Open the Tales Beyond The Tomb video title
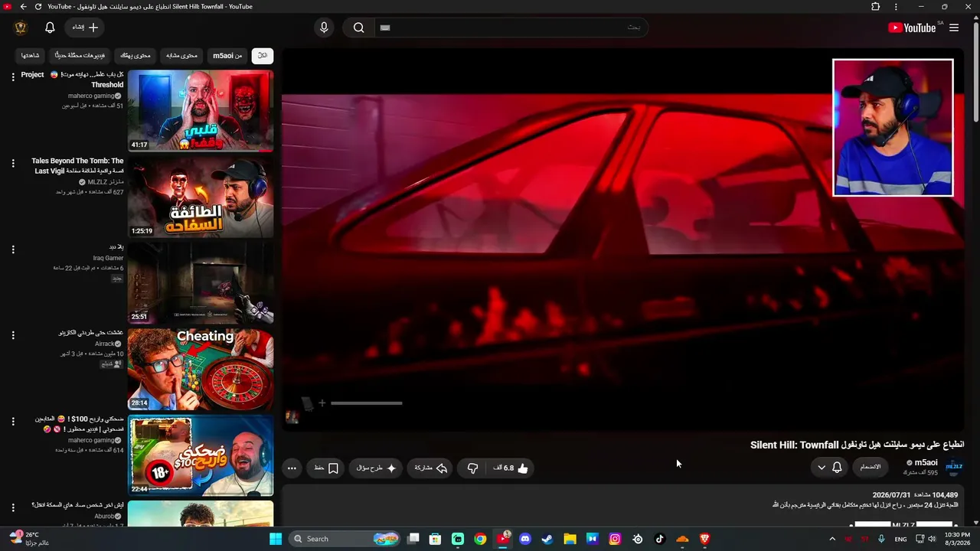The width and height of the screenshot is (980, 551). click(77, 166)
